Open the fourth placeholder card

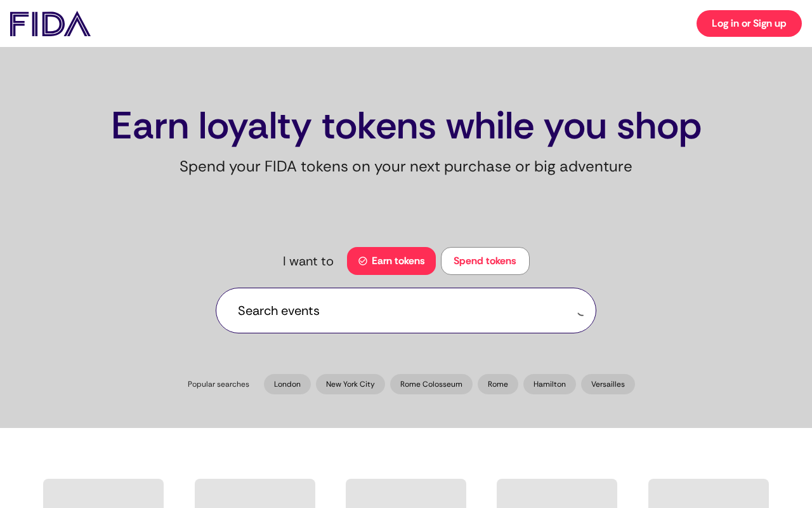point(557,493)
